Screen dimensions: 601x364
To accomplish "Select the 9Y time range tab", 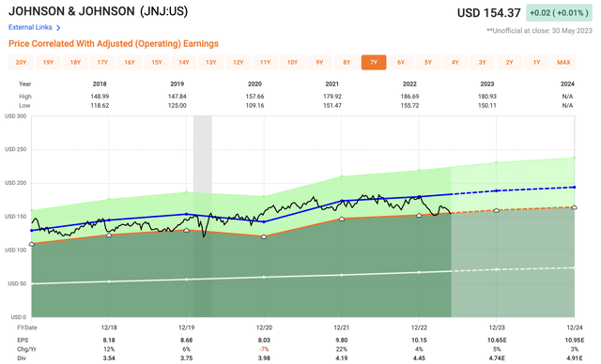I will click(x=319, y=63).
